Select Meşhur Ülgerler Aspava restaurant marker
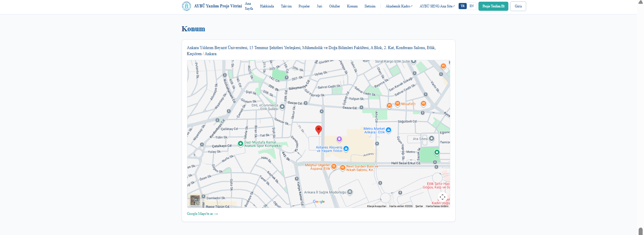 pyautogui.click(x=334, y=166)
